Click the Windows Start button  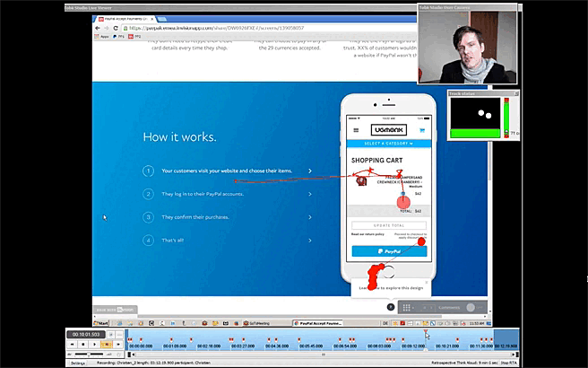pos(101,323)
